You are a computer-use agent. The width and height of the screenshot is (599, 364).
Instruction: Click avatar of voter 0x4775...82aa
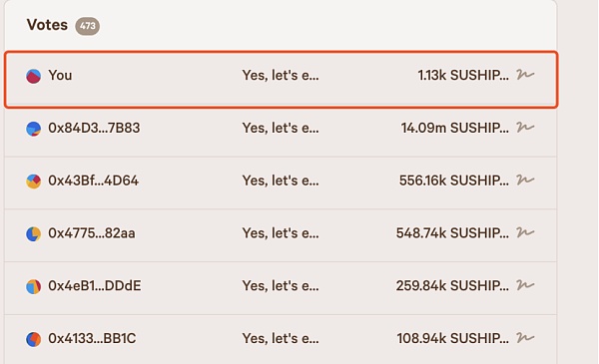click(33, 234)
